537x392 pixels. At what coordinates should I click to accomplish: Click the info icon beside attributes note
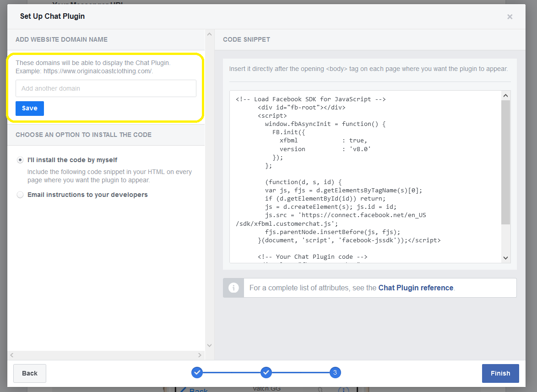[233, 288]
